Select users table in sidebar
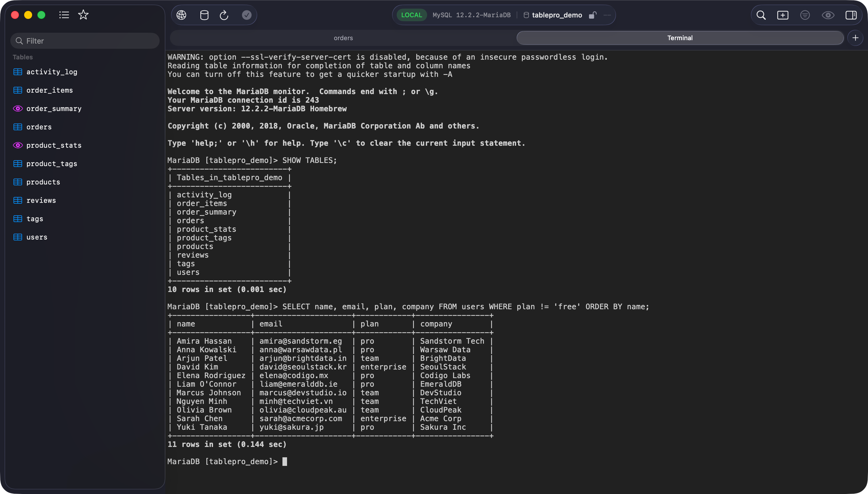The height and width of the screenshot is (494, 868). pos(85,237)
